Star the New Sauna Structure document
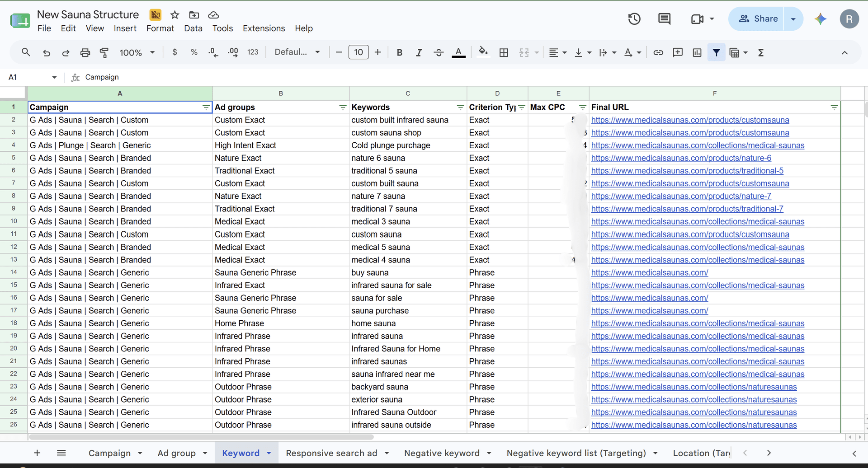The width and height of the screenshot is (868, 468). point(175,15)
